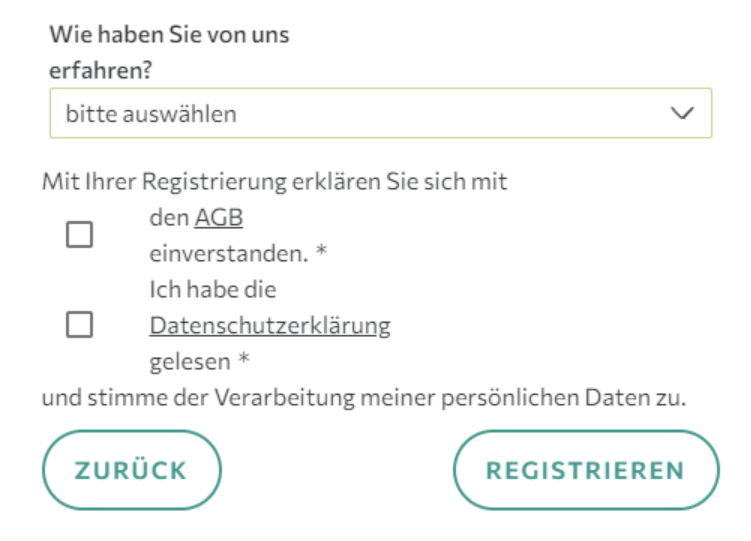
Task: Click the 'den' text beside the AGB link
Action: coord(169,217)
